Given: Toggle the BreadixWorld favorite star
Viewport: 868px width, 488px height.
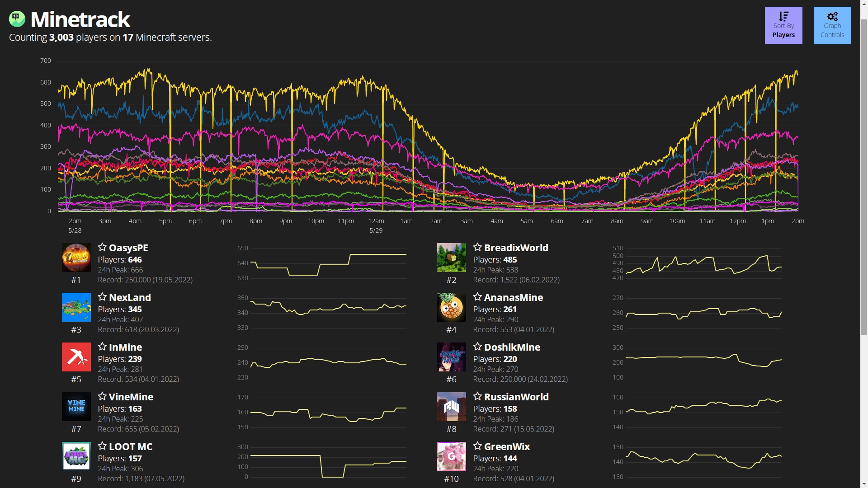Looking at the screenshot, I should pos(477,247).
